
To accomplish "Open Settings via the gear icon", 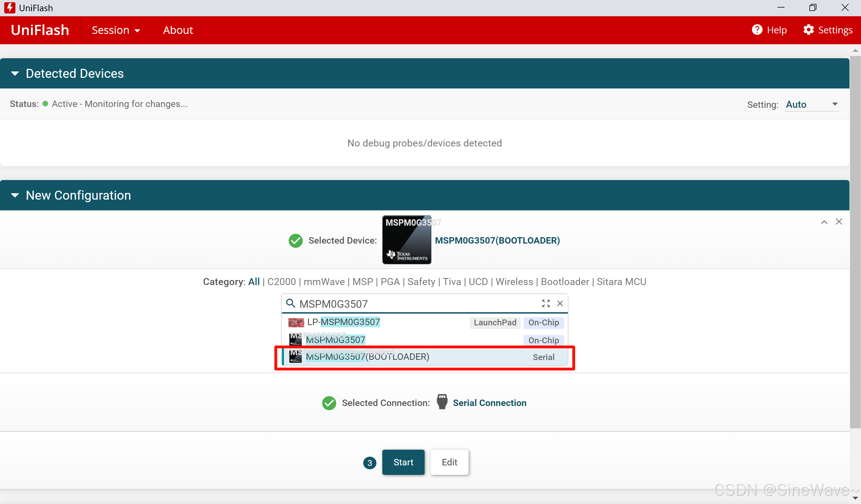I will (808, 30).
